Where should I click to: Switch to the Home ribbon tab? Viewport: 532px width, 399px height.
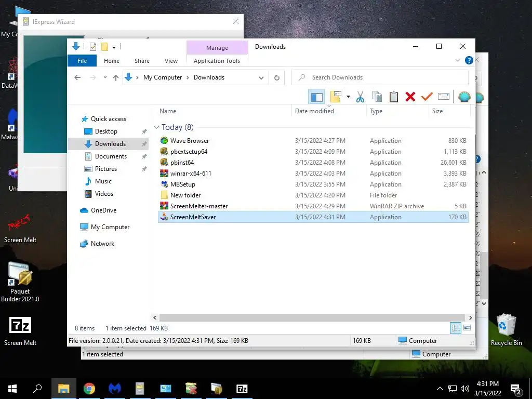[112, 61]
